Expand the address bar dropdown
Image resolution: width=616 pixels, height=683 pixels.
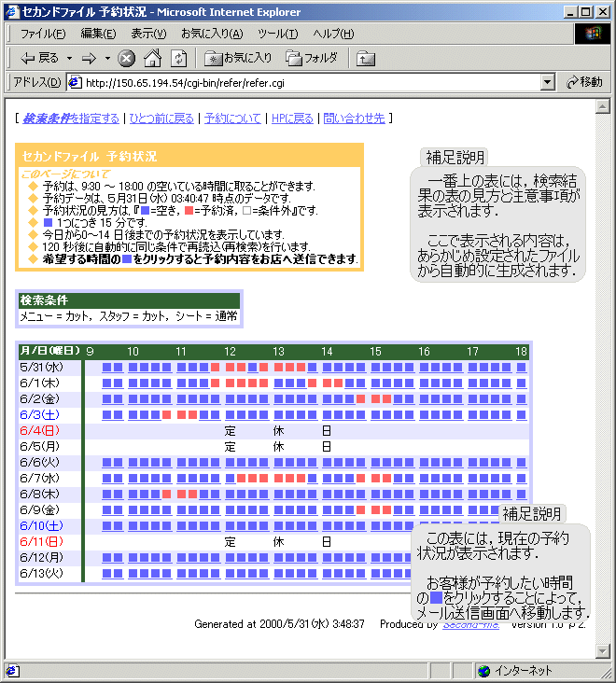547,82
